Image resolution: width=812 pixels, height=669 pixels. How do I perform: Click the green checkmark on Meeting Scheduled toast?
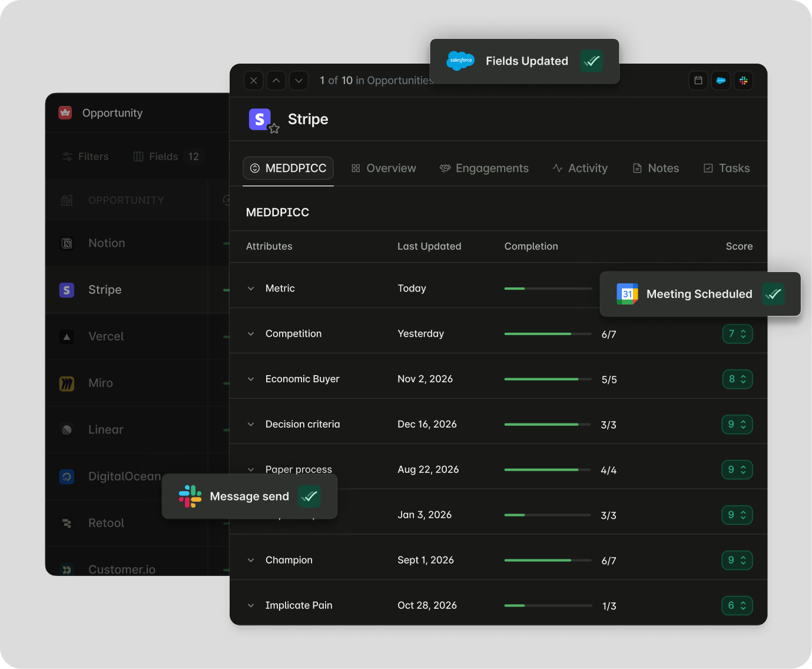pos(774,294)
